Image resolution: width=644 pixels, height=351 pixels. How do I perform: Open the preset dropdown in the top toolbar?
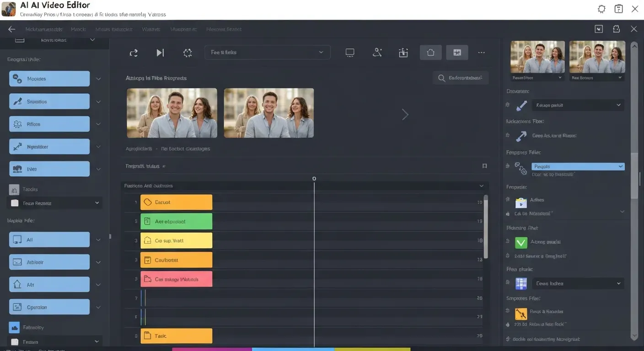point(267,52)
